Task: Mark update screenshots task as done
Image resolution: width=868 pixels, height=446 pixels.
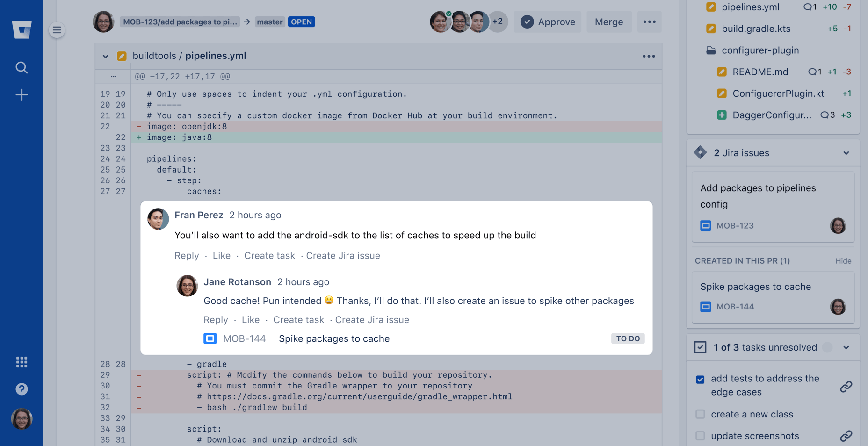Action: click(x=700, y=435)
